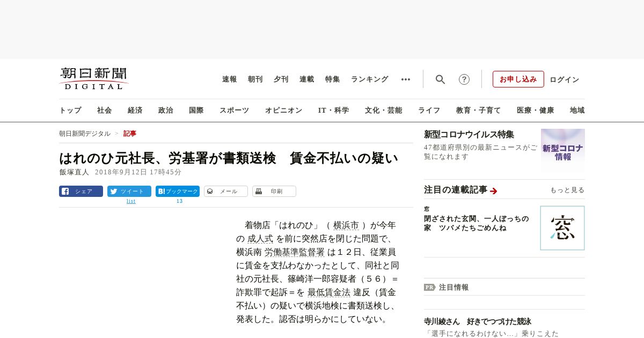Open the search magnifier icon
This screenshot has height=338, width=644.
[x=440, y=79]
